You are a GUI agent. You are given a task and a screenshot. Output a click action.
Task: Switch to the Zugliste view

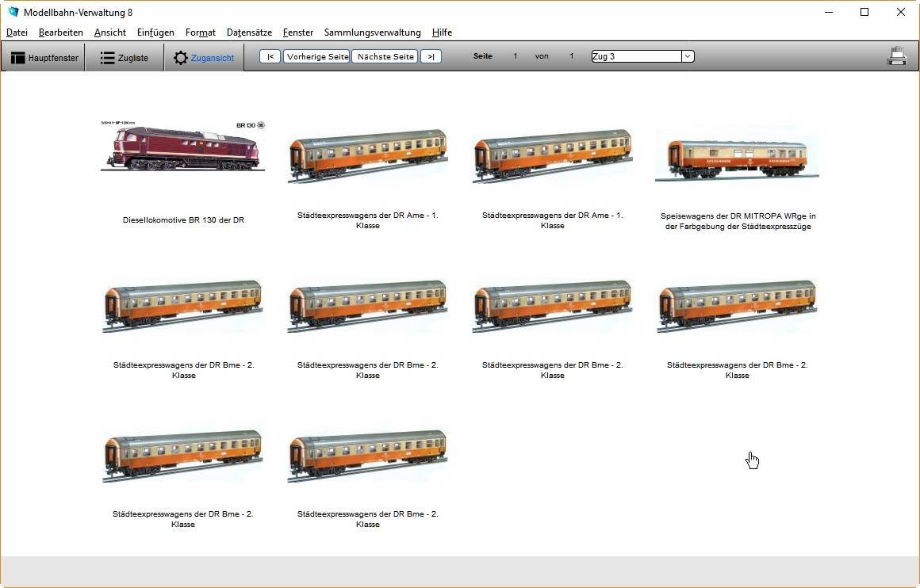click(x=125, y=58)
